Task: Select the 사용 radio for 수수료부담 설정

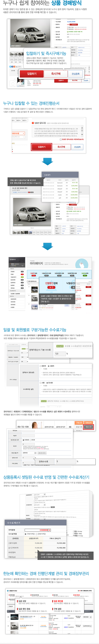Action: [41, 383]
